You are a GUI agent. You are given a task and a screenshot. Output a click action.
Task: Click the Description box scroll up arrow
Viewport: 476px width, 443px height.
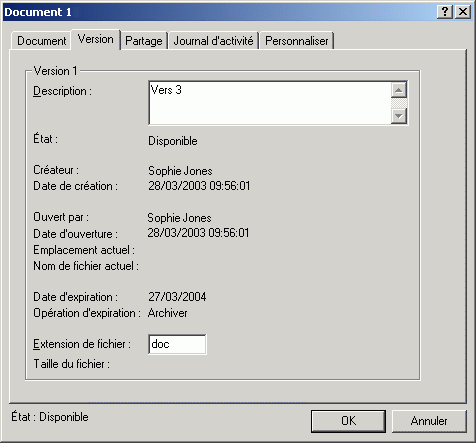point(399,90)
